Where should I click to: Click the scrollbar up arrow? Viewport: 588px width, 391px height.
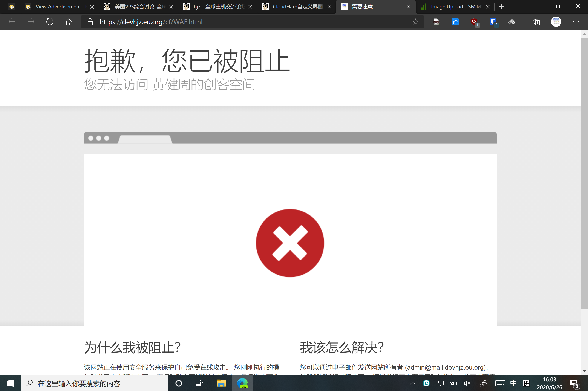(584, 34)
